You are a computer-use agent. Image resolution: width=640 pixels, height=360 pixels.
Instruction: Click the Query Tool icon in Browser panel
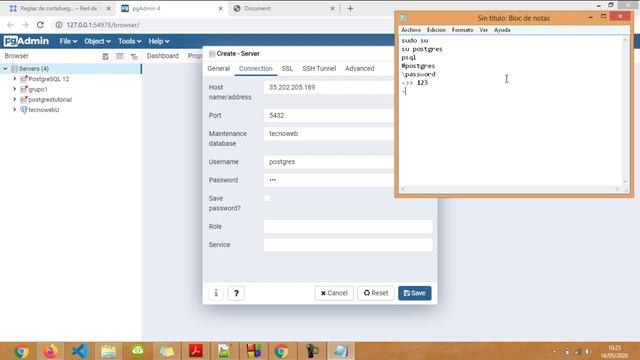[x=105, y=56]
